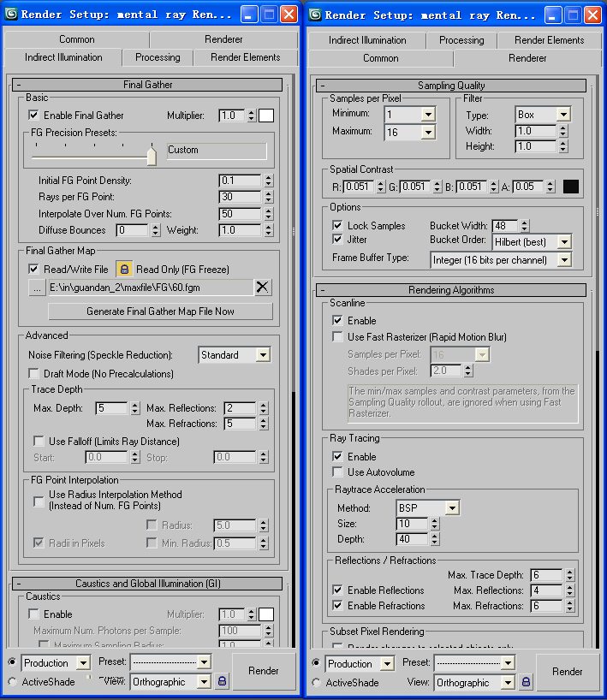
Task: Open the Bucket Order Hilbert dropdown
Action: 564,242
